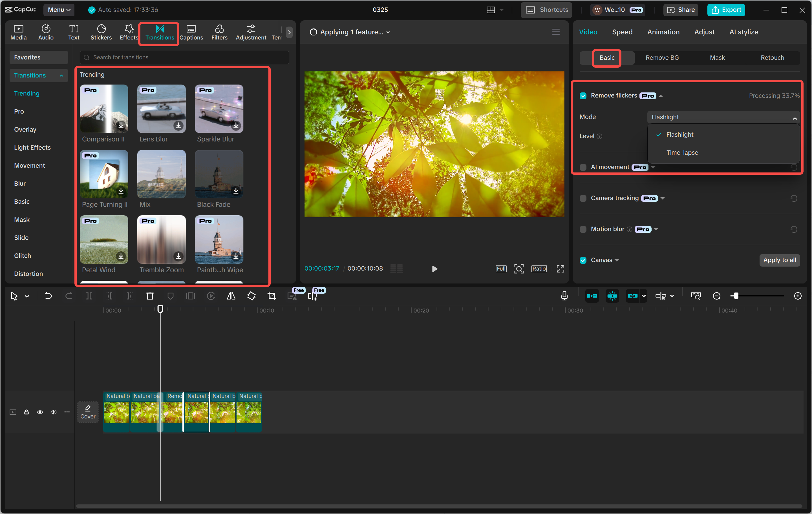Click the Split clip icon
The width and height of the screenshot is (812, 514).
click(89, 296)
